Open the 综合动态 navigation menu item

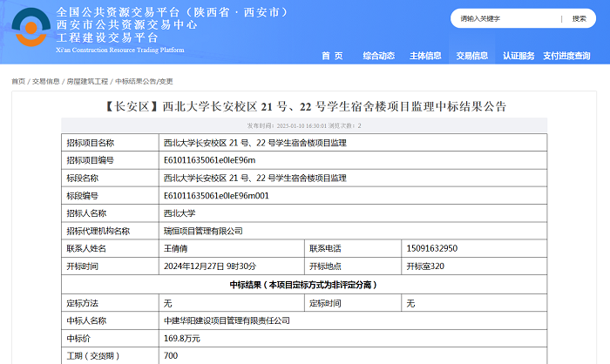(x=378, y=56)
